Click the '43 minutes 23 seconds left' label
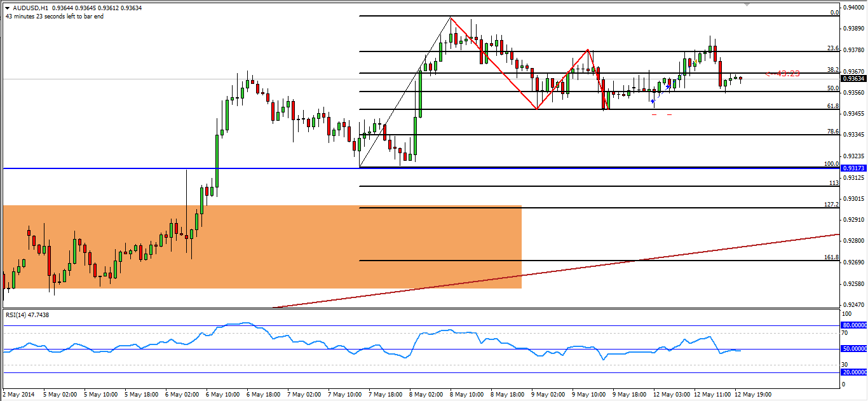868x401 pixels. click(54, 17)
